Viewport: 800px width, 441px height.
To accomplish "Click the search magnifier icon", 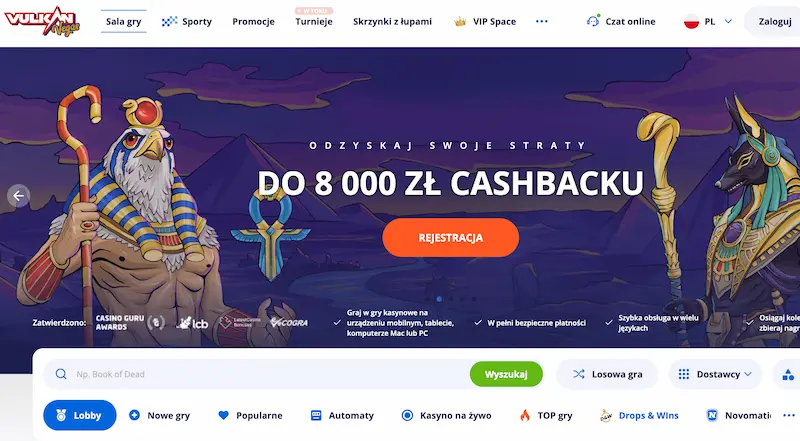I will coord(61,374).
